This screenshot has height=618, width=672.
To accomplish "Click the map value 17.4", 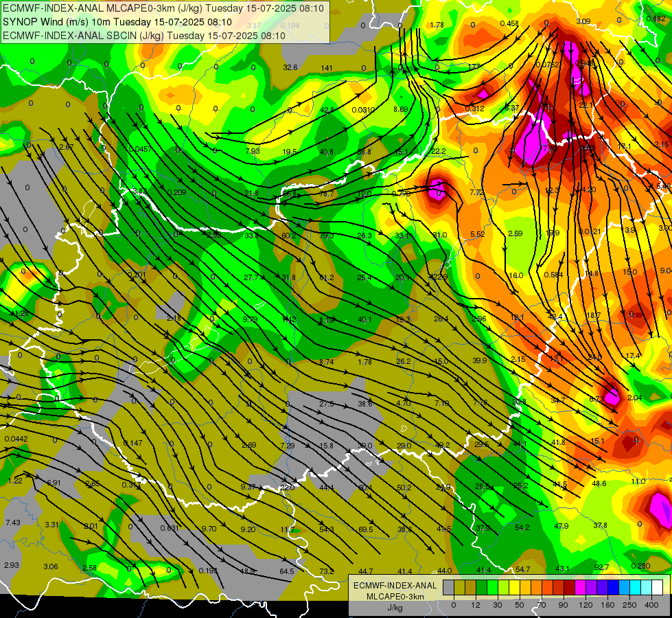I will click(x=633, y=356).
